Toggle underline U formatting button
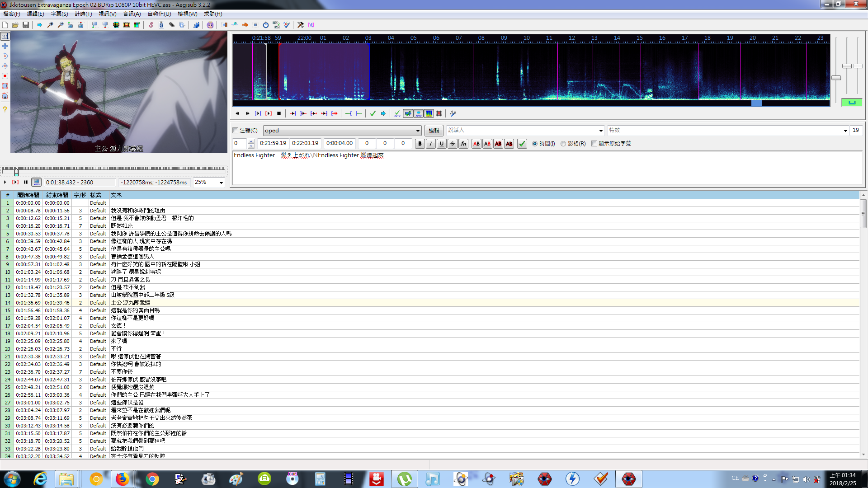Viewport: 868px width, 488px height. 442,144
